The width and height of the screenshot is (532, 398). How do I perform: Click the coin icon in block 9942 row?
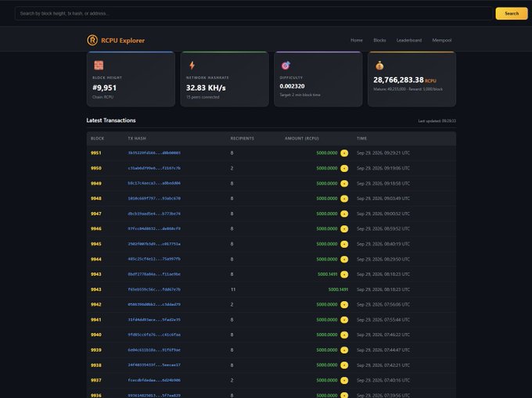344,304
